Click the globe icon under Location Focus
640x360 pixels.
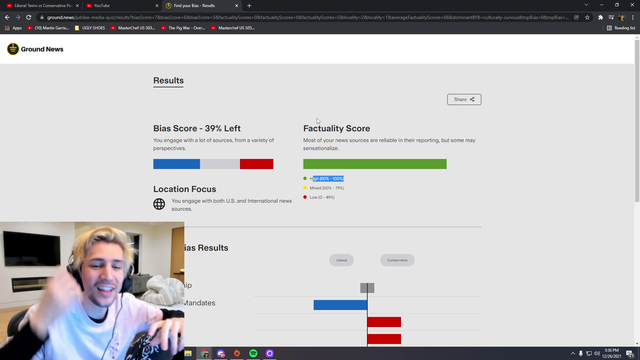point(159,204)
